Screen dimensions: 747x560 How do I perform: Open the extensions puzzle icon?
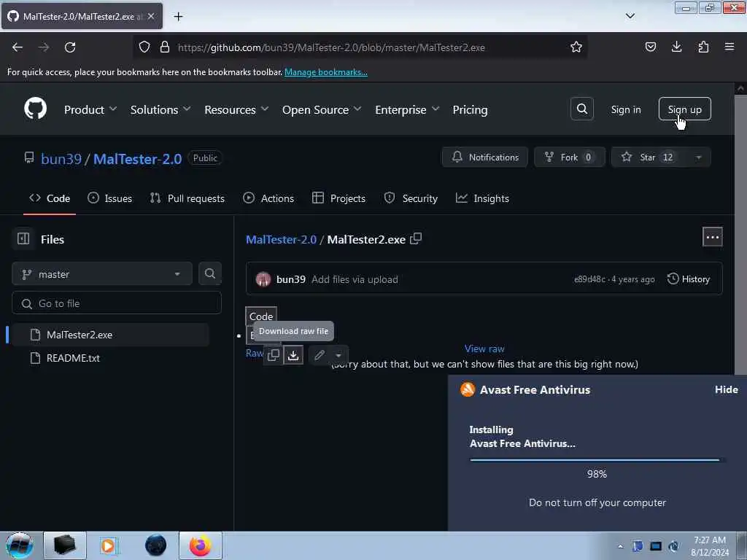pos(703,47)
